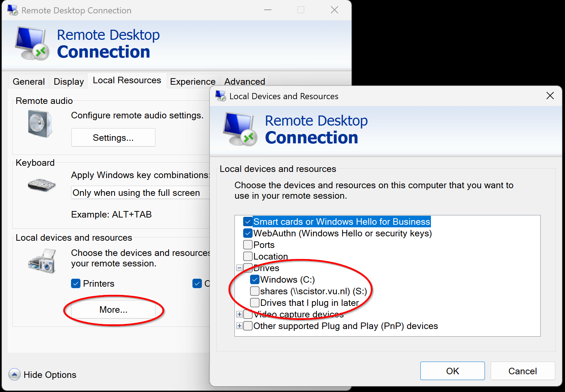This screenshot has height=392, width=565.
Task: Collapse the Drives tree node
Action: pyautogui.click(x=240, y=268)
